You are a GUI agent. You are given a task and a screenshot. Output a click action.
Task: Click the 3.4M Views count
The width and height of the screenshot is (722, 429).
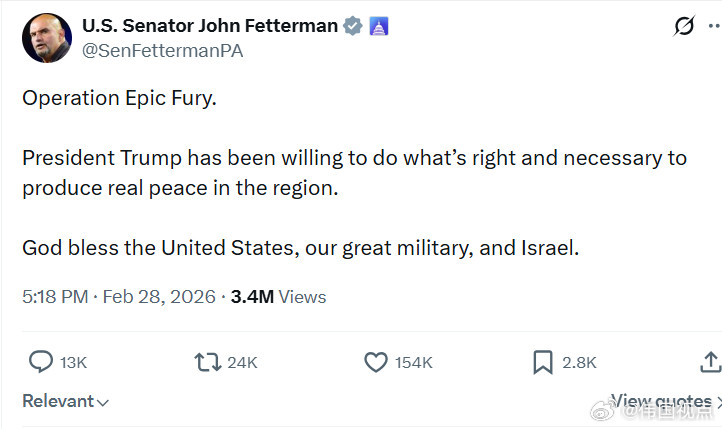point(278,296)
